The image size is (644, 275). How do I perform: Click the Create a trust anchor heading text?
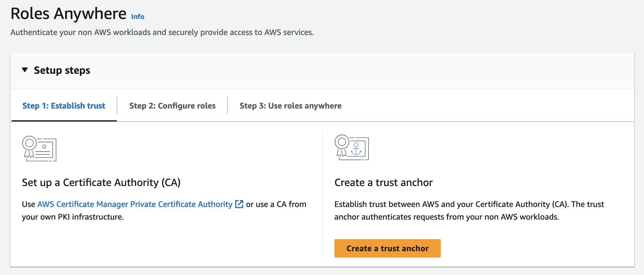pos(384,183)
